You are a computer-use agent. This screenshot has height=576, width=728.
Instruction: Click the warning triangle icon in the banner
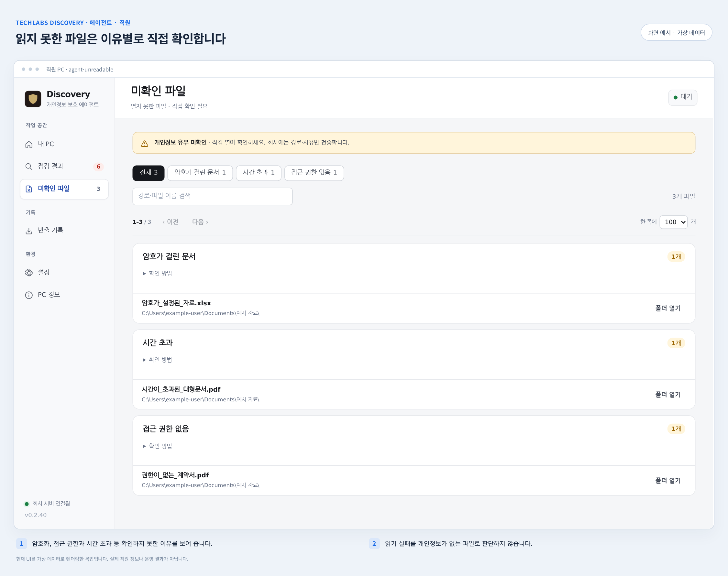[x=145, y=143]
